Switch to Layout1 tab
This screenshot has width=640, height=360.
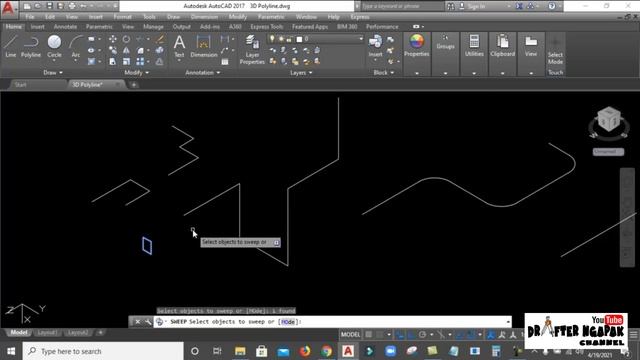[x=47, y=333]
